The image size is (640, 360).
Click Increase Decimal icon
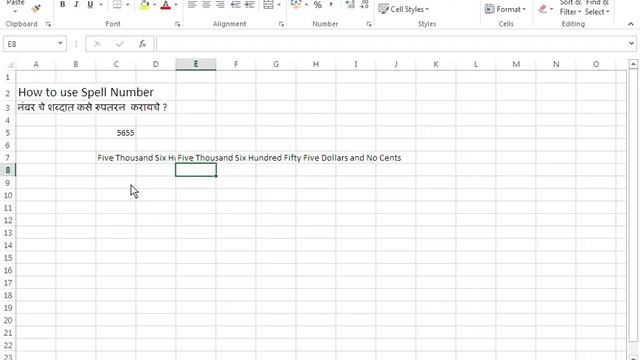click(x=350, y=4)
